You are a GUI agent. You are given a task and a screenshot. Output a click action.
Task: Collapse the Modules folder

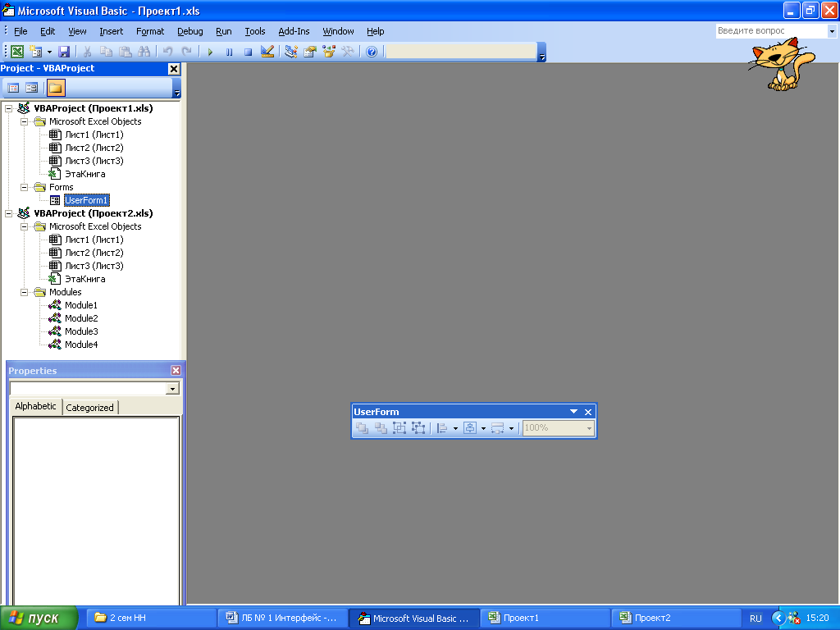click(x=24, y=292)
